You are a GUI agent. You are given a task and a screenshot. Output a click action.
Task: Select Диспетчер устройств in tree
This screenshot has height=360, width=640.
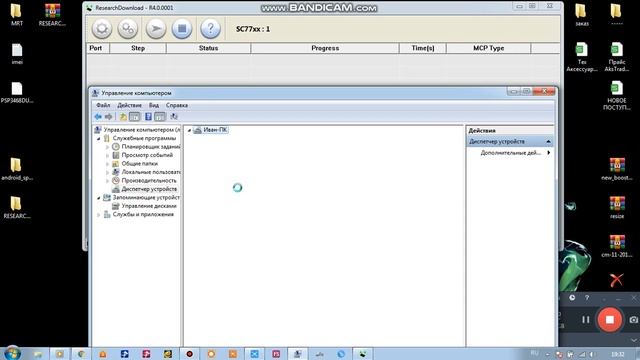tap(149, 189)
